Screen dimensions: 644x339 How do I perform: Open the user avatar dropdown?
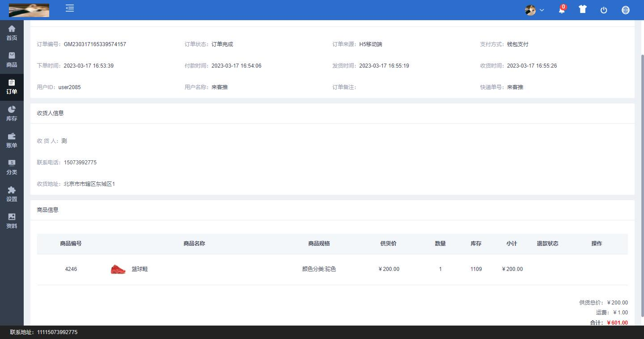(x=534, y=10)
